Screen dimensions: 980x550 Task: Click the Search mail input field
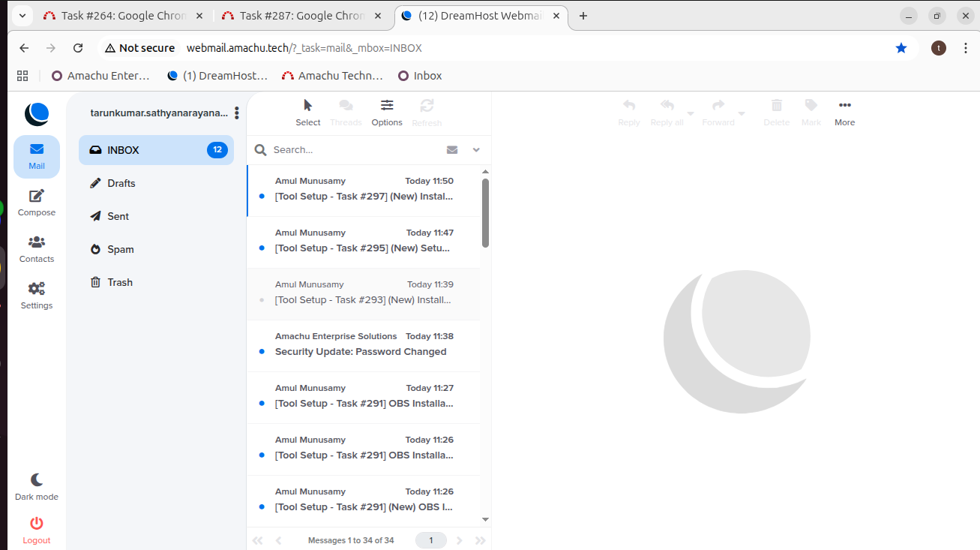[x=352, y=150]
